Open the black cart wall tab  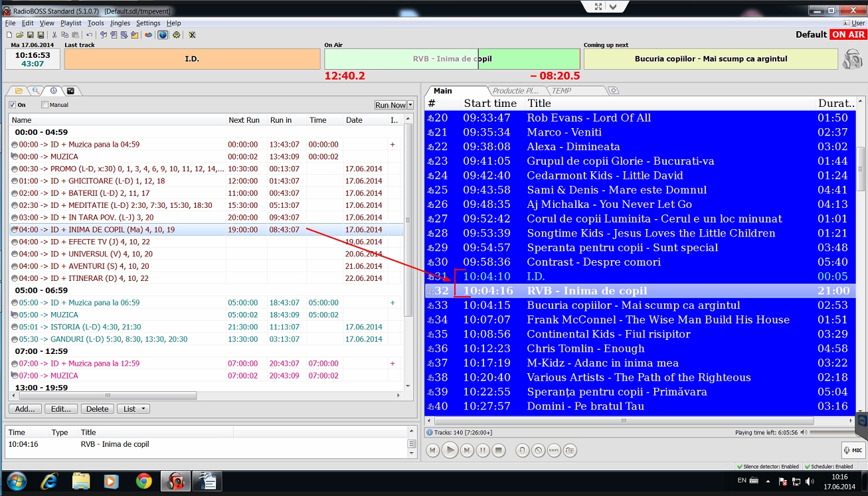[x=70, y=90]
